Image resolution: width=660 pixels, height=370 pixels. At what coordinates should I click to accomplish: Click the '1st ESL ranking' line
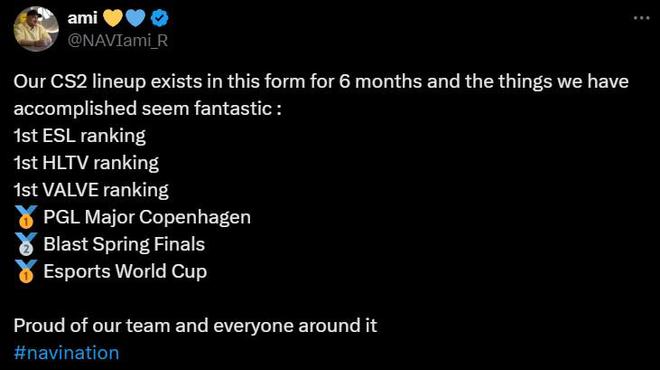tap(80, 136)
